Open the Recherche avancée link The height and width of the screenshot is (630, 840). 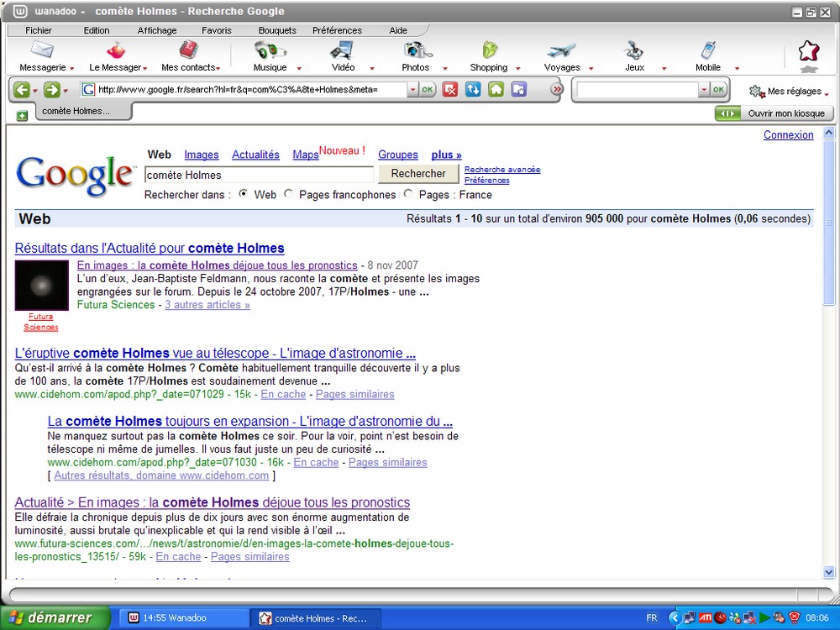pyautogui.click(x=502, y=170)
